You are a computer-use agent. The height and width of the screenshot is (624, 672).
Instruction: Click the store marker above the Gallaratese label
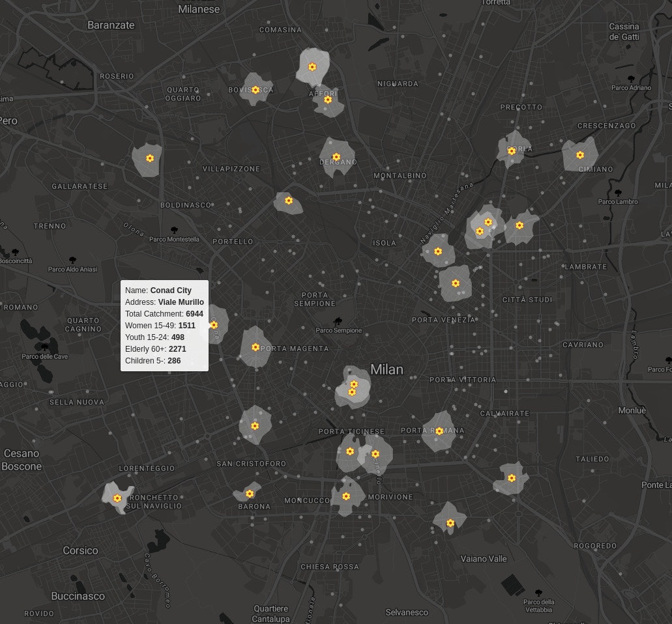coord(150,158)
